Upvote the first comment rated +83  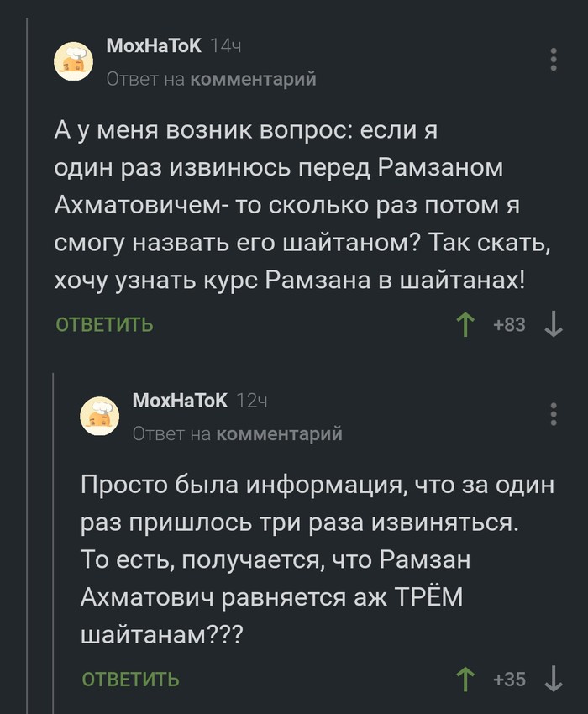coord(465,324)
